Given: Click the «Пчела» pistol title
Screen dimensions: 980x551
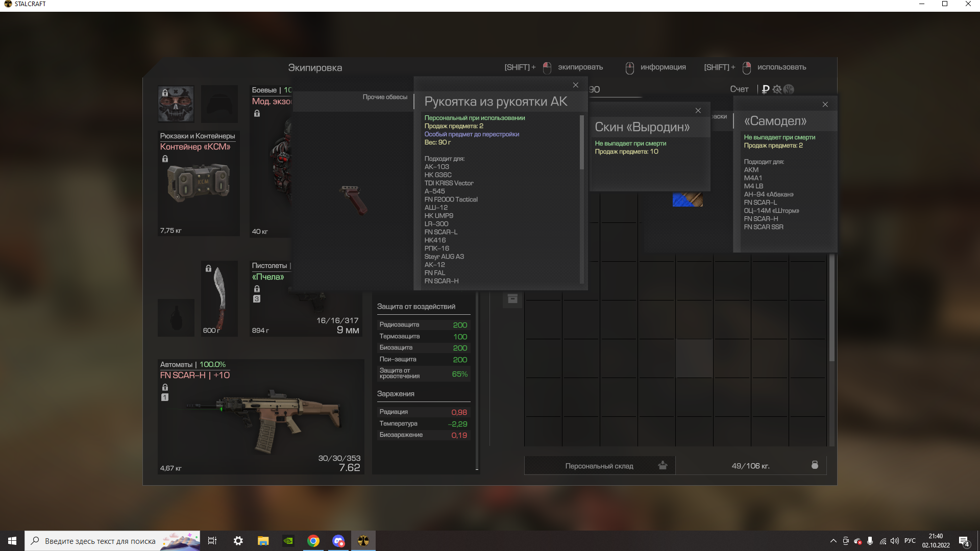Looking at the screenshot, I should pyautogui.click(x=268, y=277).
